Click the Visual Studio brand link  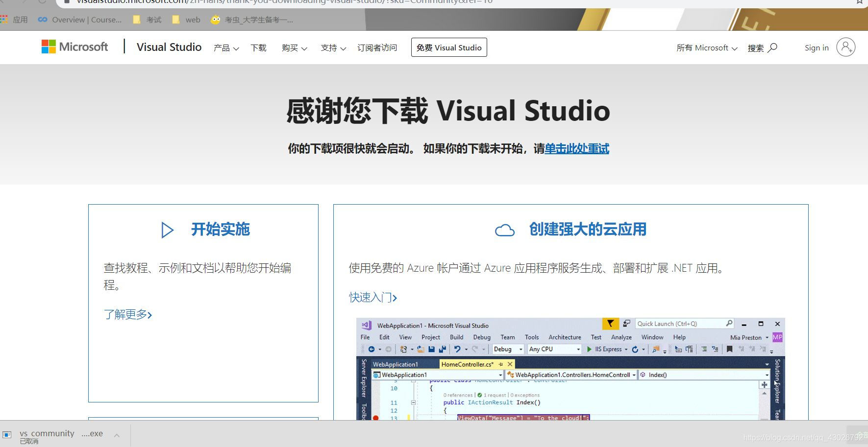169,47
